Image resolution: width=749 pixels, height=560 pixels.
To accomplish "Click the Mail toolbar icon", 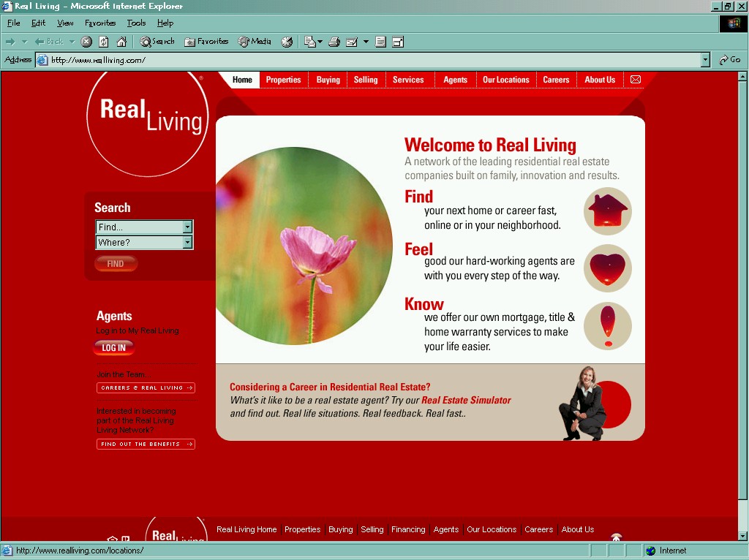I will 309,42.
